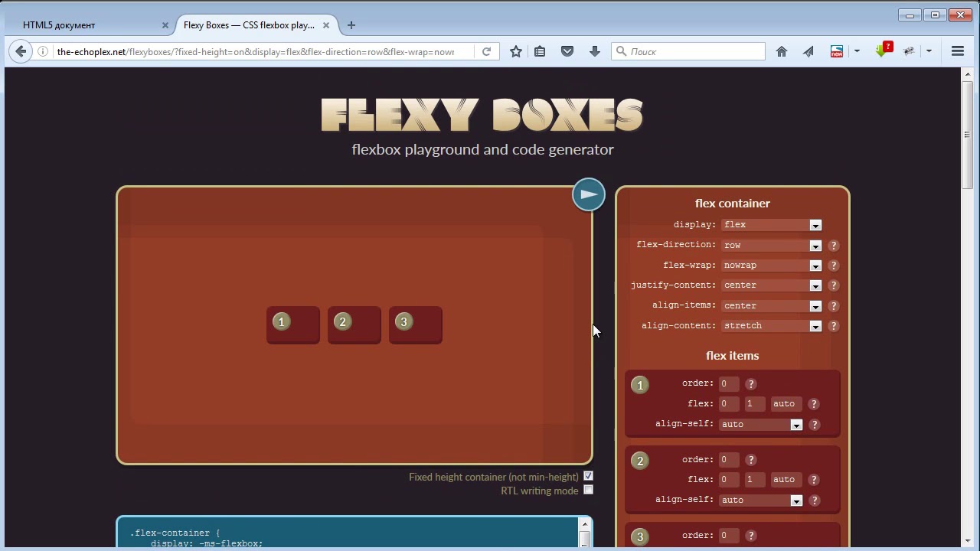Open help for align-content
980x551 pixels.
[834, 326]
